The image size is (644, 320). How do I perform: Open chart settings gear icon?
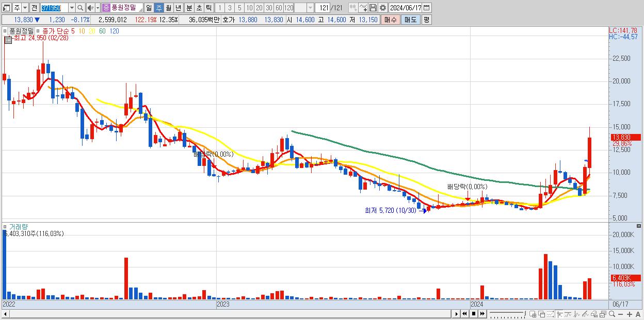click(x=383, y=8)
